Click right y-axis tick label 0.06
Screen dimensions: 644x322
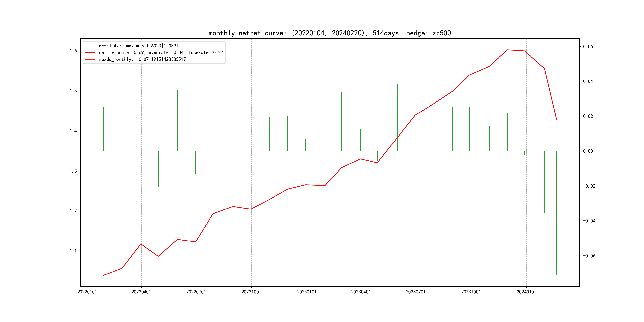click(588, 47)
